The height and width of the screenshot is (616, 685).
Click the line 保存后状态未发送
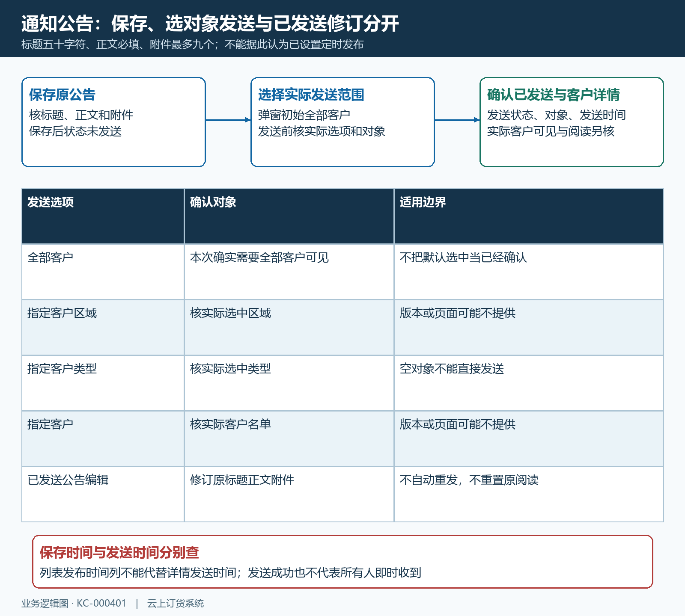pyautogui.click(x=75, y=131)
